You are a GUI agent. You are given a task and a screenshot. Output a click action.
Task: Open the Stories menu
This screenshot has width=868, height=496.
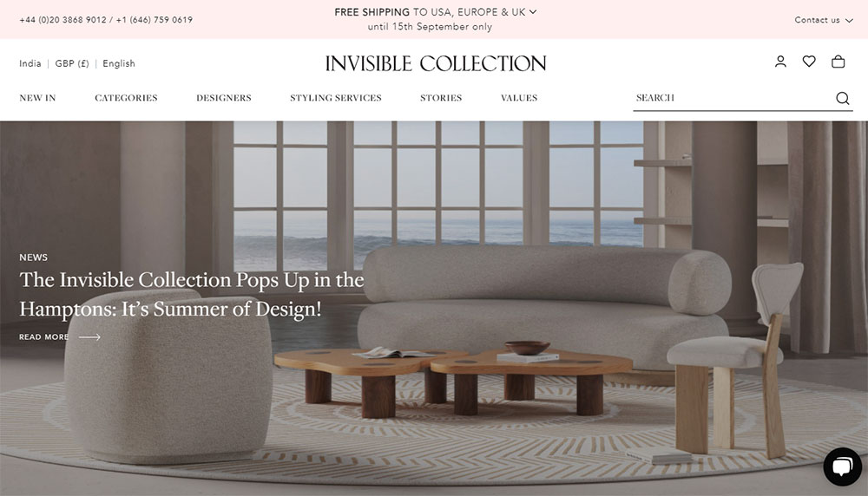pos(441,98)
